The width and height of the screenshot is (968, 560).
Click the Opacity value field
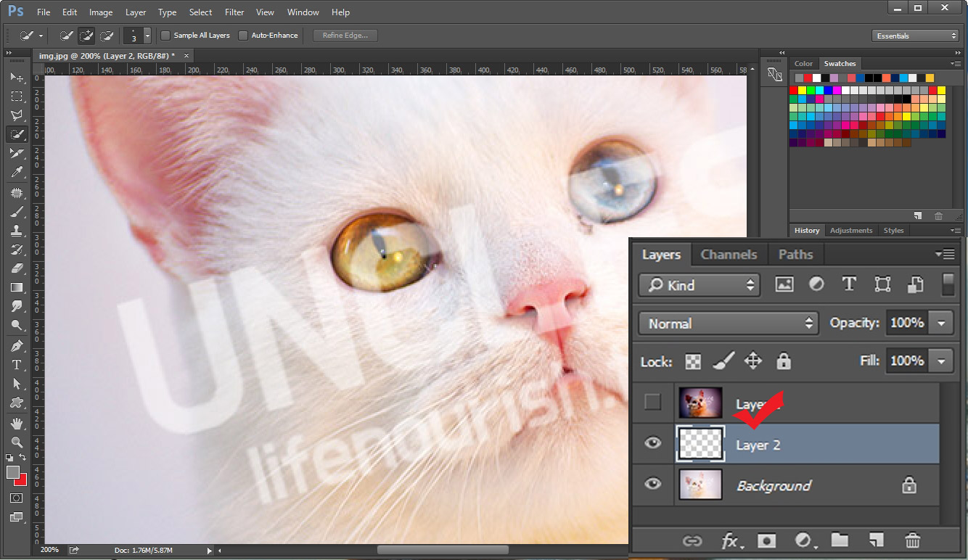[907, 323]
